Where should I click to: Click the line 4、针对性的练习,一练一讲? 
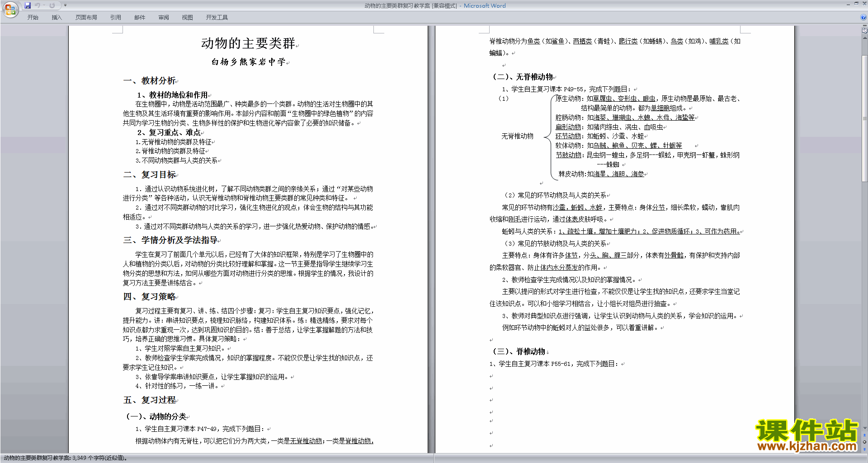coord(177,386)
